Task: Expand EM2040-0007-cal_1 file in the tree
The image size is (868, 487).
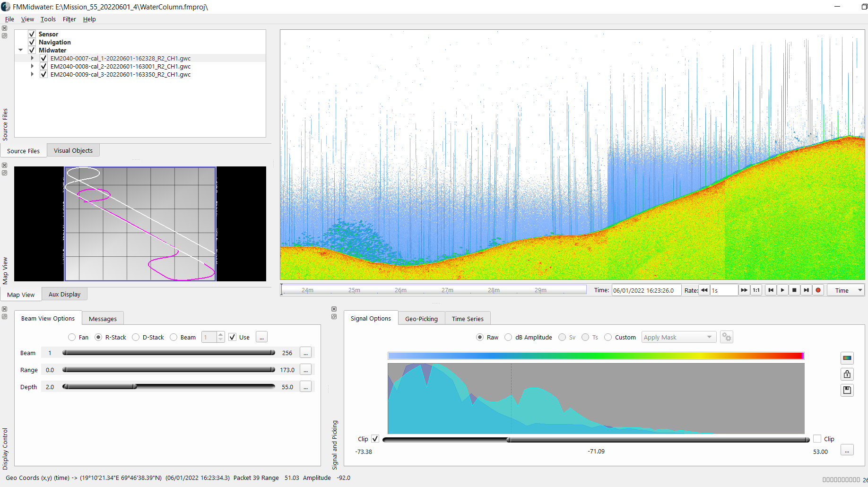Action: click(x=32, y=58)
